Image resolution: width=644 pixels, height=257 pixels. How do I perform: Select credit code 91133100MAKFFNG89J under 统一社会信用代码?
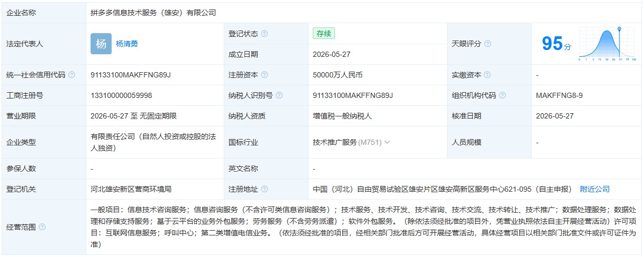tap(131, 75)
